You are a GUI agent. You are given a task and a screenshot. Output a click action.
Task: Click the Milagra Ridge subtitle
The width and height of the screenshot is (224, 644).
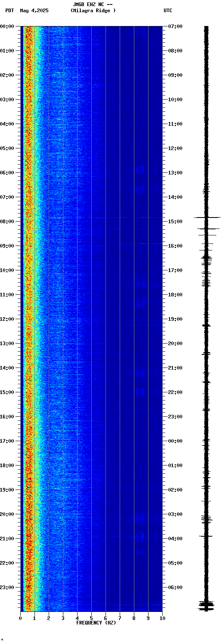[93, 11]
